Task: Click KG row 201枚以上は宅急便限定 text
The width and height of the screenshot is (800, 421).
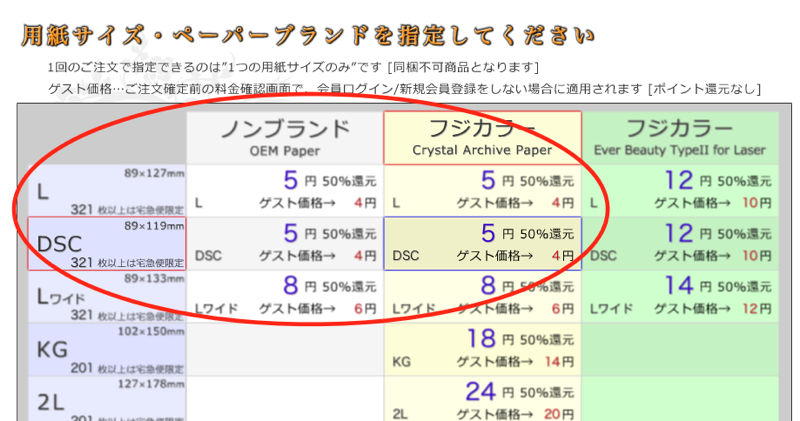Action: (x=127, y=368)
